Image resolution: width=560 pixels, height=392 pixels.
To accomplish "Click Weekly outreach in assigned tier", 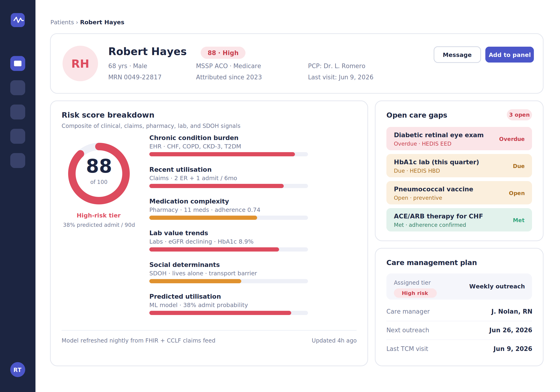I will [x=497, y=286].
